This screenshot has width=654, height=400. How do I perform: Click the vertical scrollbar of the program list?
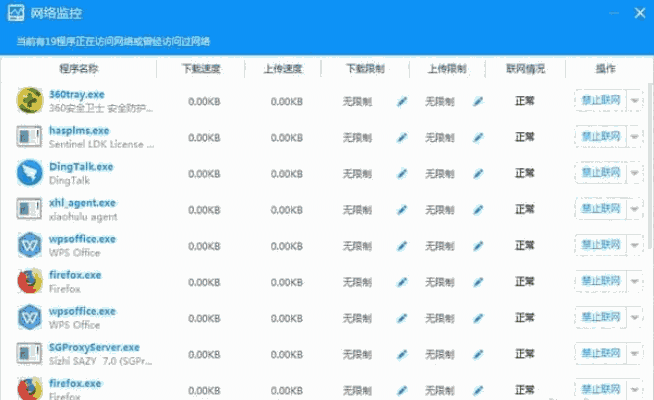[x=651, y=167]
